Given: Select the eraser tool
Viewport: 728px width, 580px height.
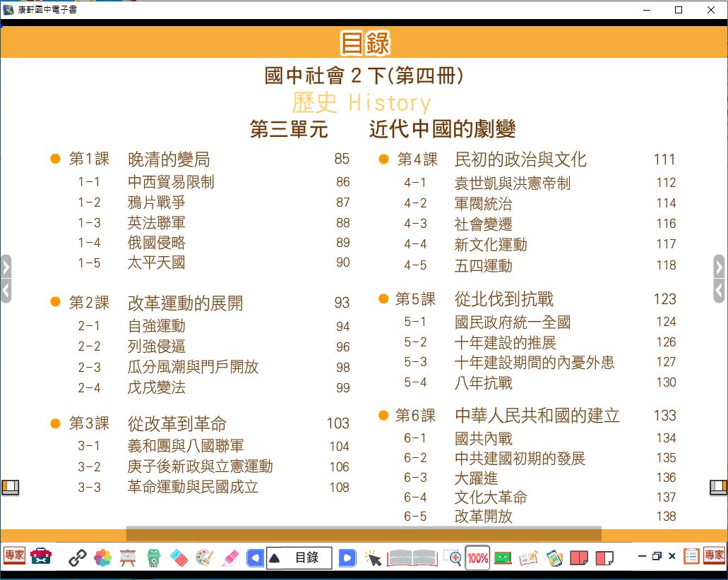Looking at the screenshot, I should (179, 558).
